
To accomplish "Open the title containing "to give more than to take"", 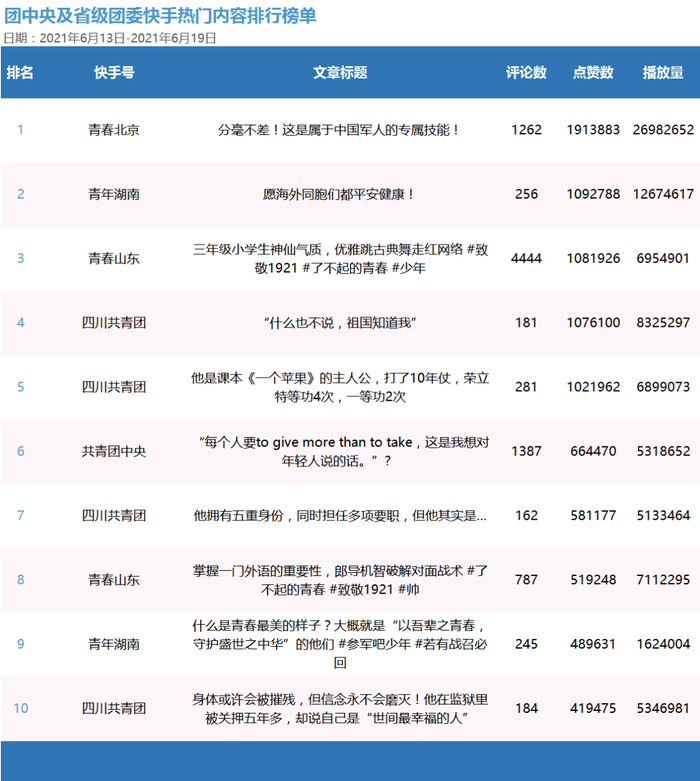I will pyautogui.click(x=343, y=451).
